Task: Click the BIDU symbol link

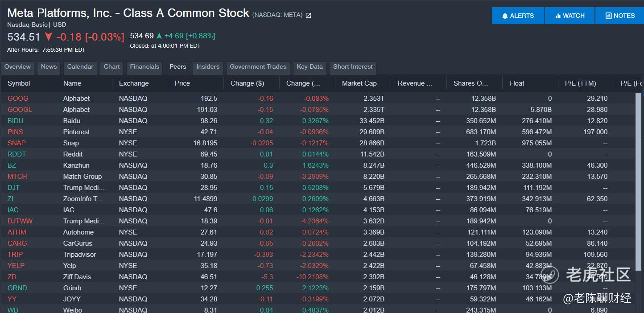Action: point(16,121)
